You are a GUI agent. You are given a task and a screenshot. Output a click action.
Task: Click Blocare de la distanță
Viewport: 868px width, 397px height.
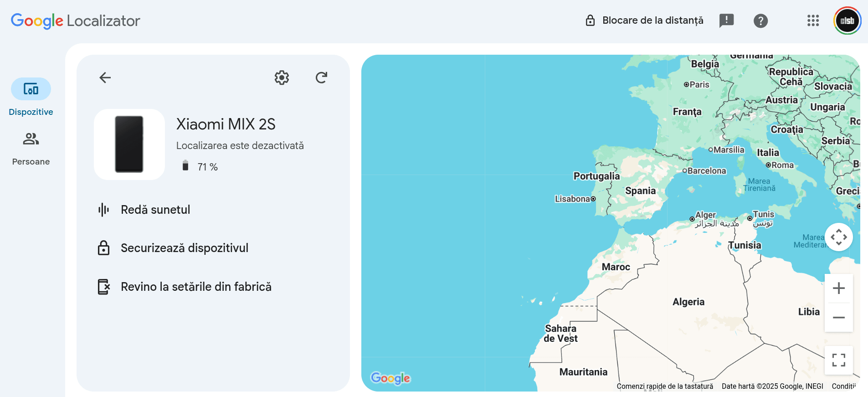pos(644,21)
